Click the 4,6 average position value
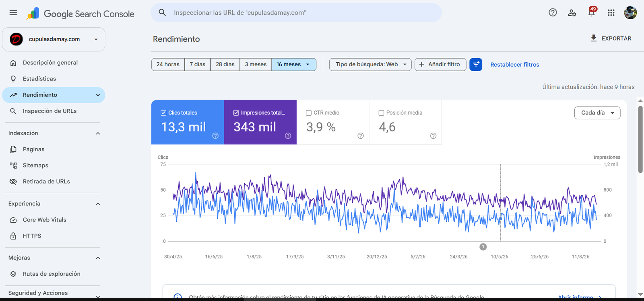Screen dimensions: 644x301 [387, 127]
